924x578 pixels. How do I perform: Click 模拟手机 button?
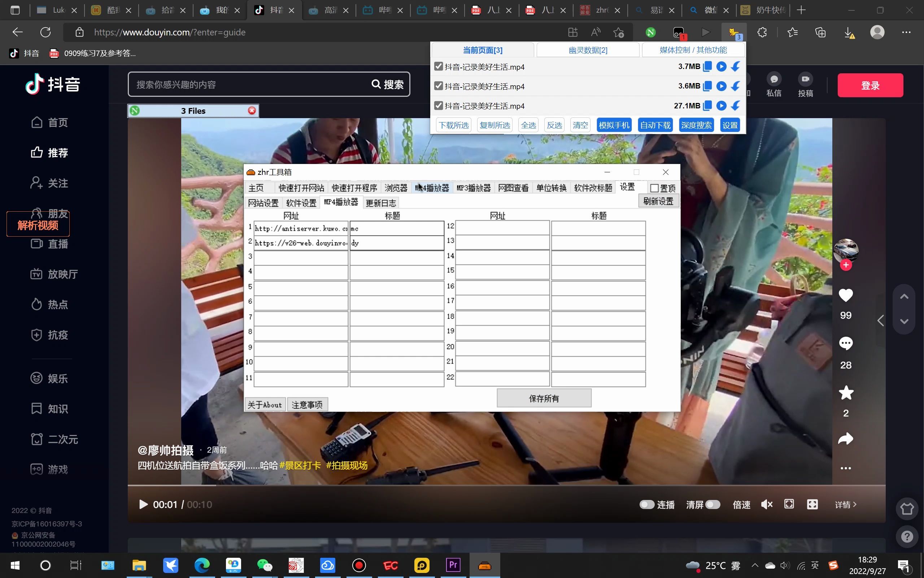(x=614, y=125)
